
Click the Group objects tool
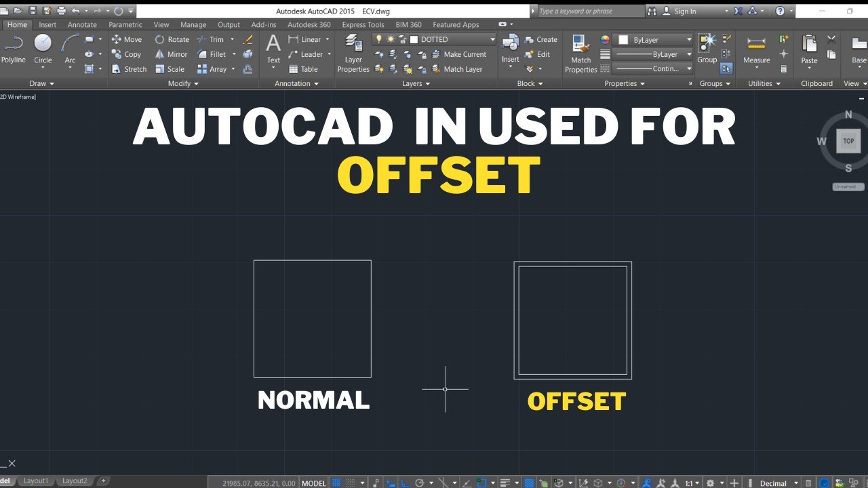[707, 49]
